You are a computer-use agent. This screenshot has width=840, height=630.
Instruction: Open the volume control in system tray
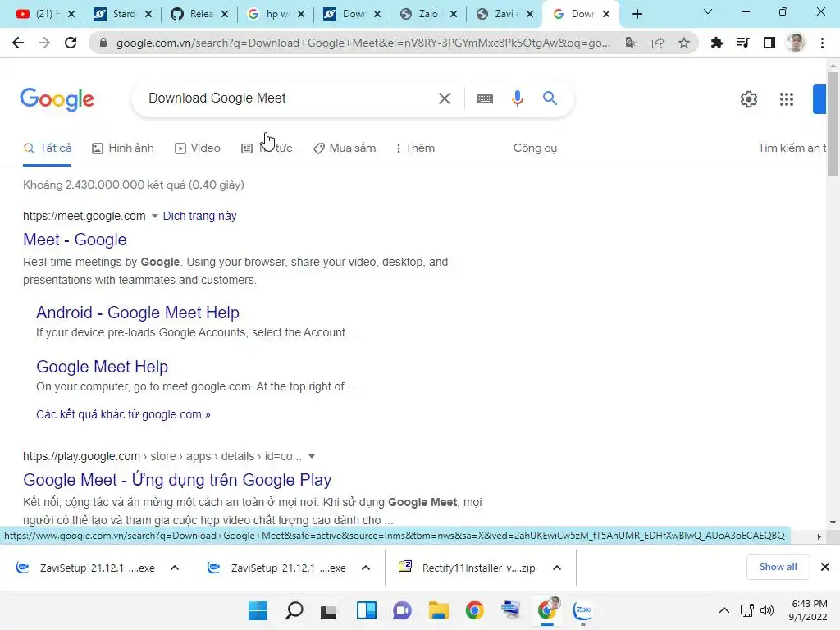click(x=767, y=610)
